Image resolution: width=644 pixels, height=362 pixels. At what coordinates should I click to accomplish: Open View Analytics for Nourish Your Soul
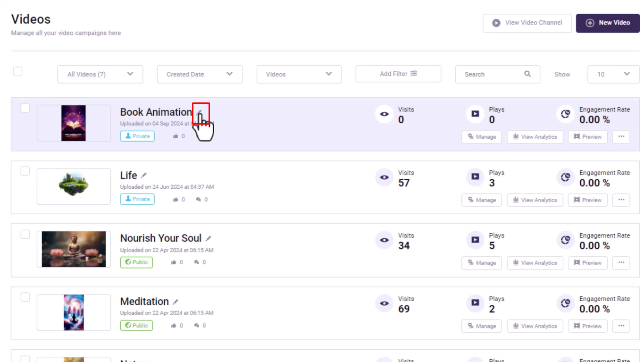535,263
